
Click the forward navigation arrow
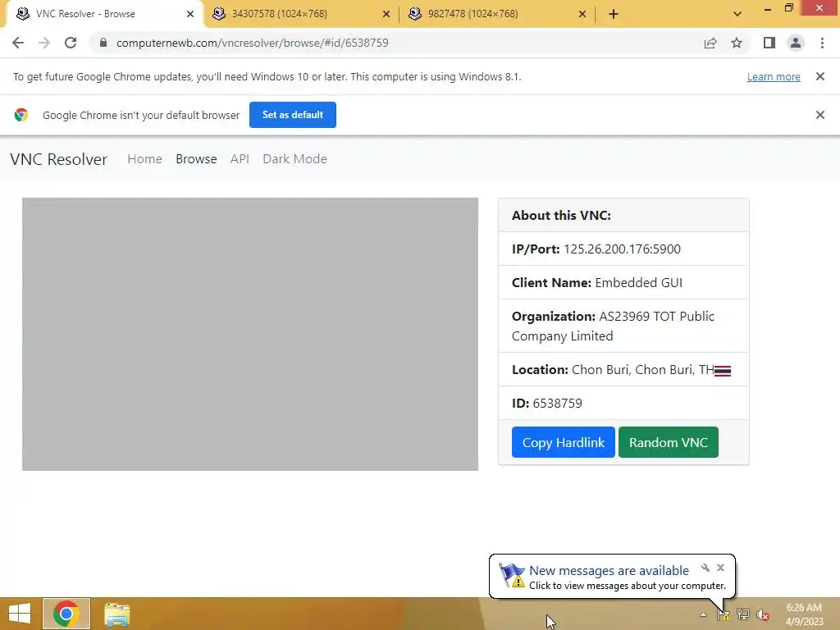click(x=44, y=43)
